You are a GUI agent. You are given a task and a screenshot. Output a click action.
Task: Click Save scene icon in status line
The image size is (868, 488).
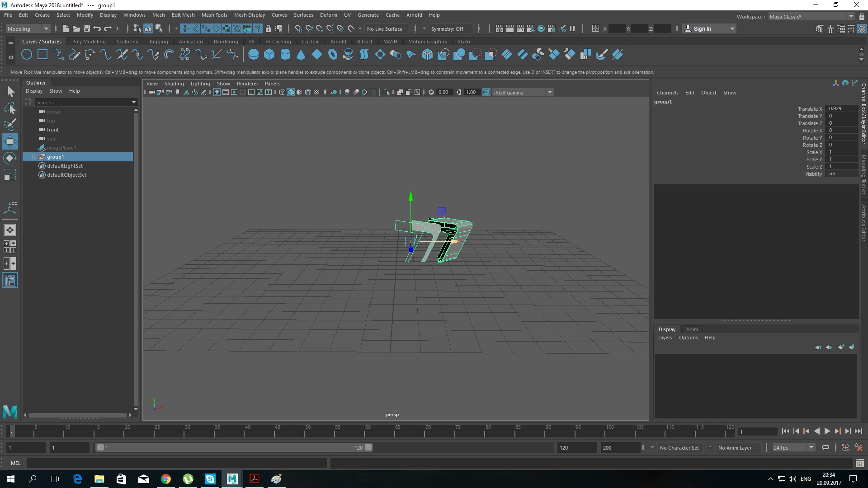point(87,28)
